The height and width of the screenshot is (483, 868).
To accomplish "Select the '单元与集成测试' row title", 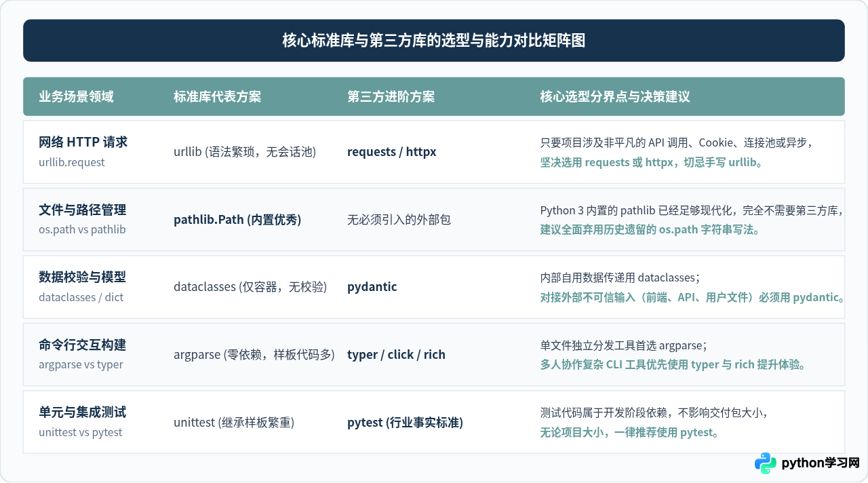I will [x=83, y=412].
